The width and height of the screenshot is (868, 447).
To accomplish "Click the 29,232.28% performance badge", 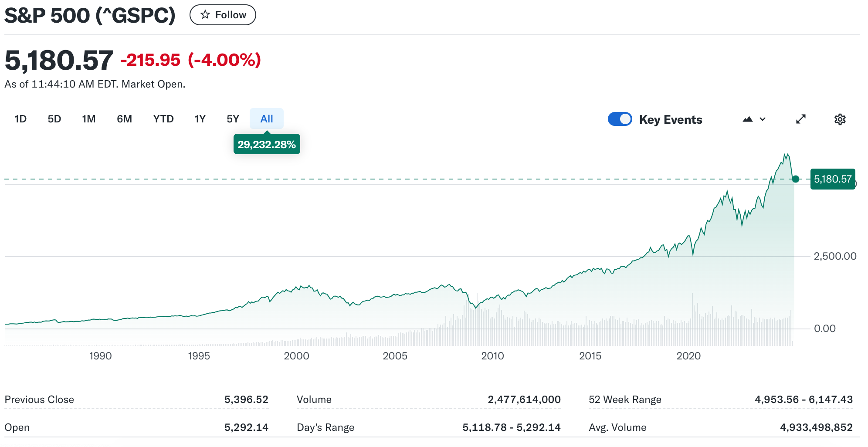I will 267,144.
